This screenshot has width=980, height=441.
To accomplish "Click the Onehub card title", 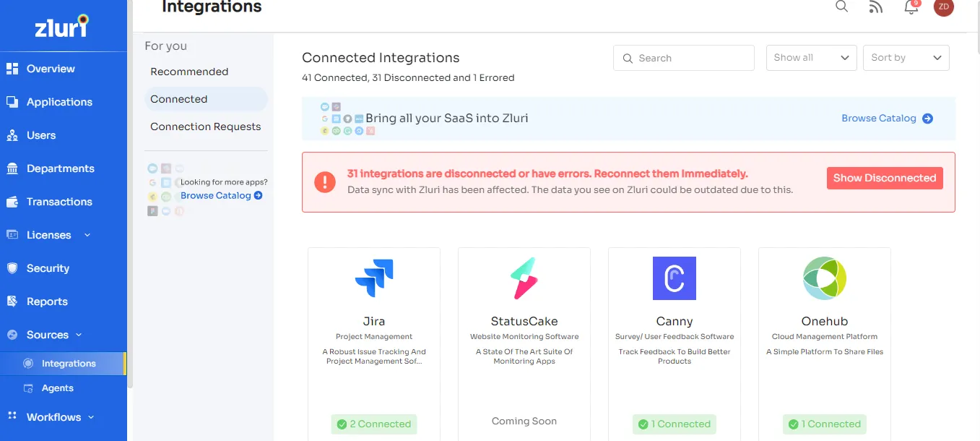I will tap(825, 321).
